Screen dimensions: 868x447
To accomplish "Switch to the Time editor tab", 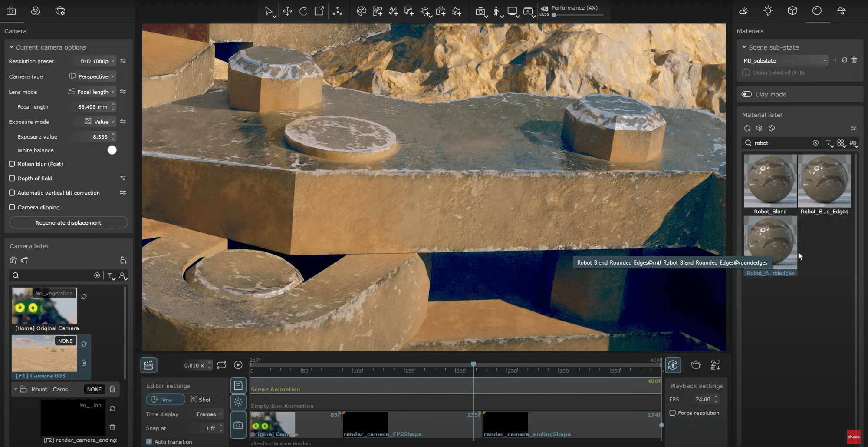I will coord(165,399).
